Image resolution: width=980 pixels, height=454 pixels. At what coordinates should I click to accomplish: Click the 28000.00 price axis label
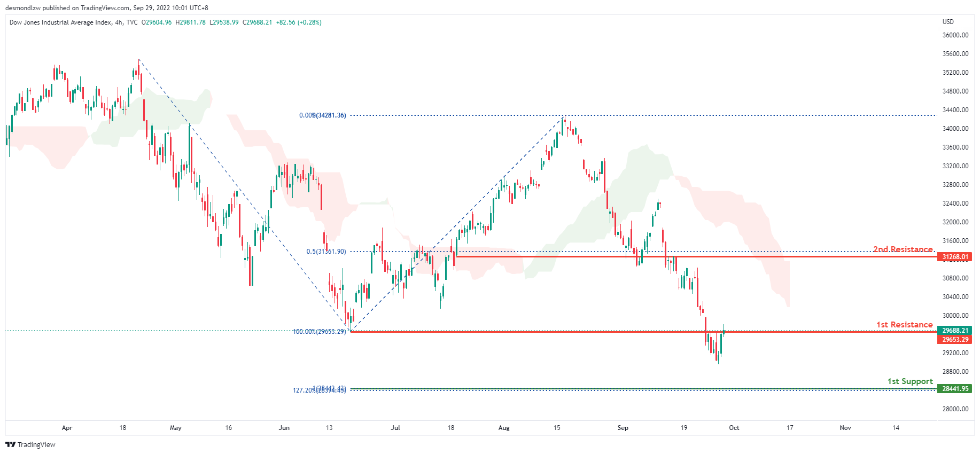coord(955,409)
